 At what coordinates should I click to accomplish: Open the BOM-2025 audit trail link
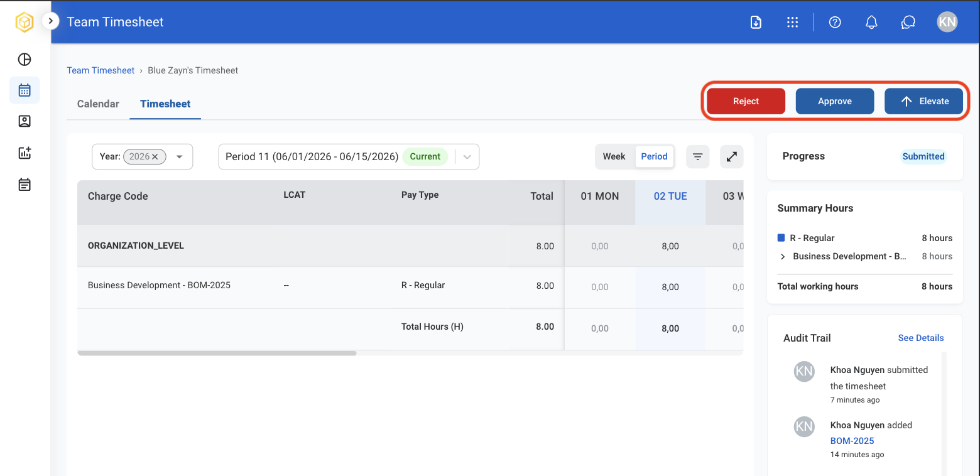click(x=852, y=441)
